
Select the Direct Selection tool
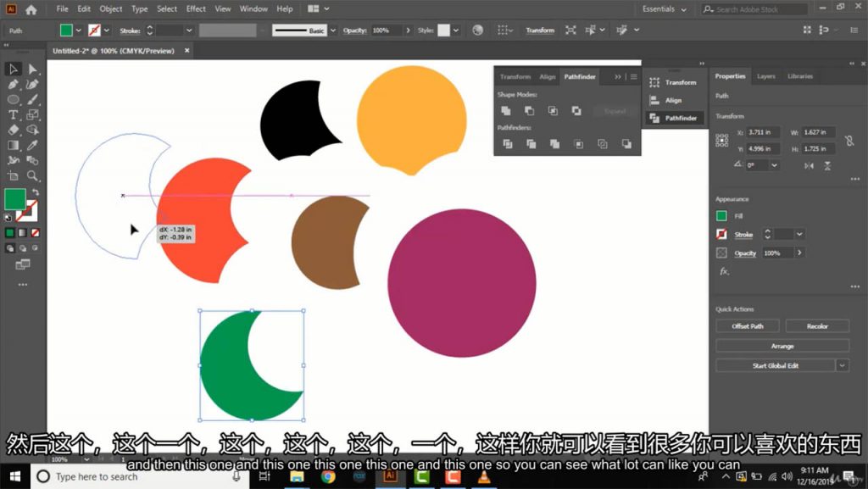(x=33, y=69)
